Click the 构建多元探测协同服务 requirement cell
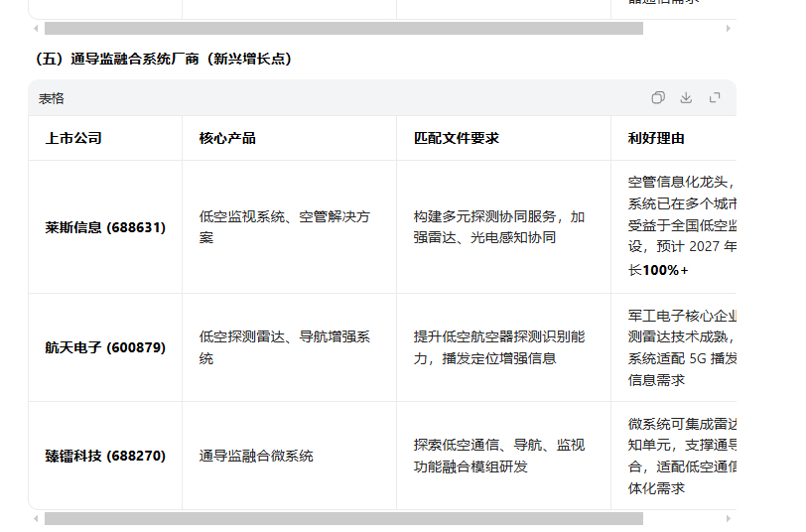Image resolution: width=806 pixels, height=532 pixels. click(x=504, y=227)
